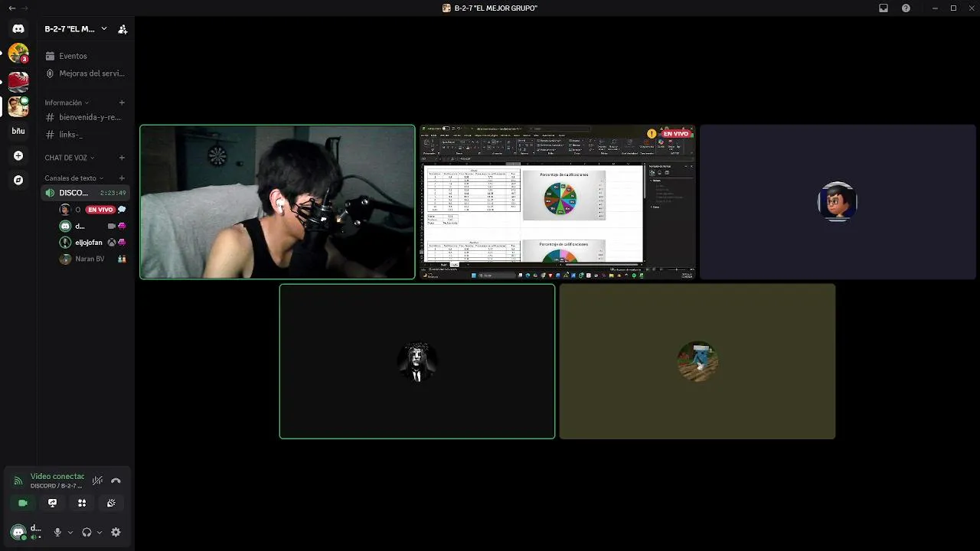The image size is (980, 551).
Task: Focus the Excel screen share stream tile
Action: pyautogui.click(x=557, y=202)
